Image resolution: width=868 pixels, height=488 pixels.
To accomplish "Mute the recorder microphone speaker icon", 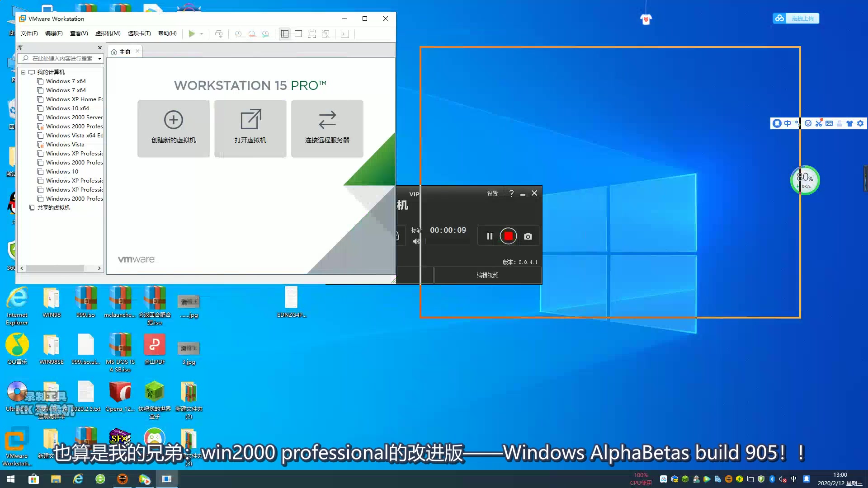I will [x=416, y=241].
